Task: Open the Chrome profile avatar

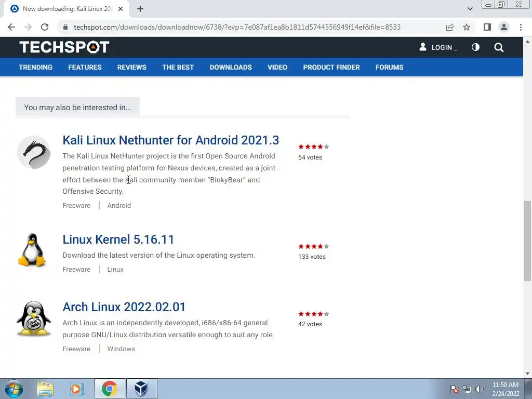Action: click(x=504, y=27)
